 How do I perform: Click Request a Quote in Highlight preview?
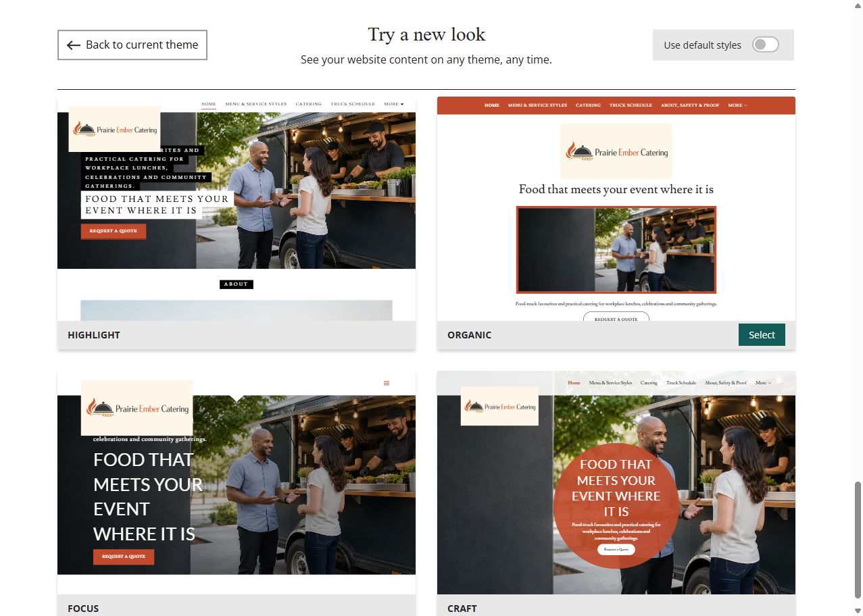tap(114, 231)
